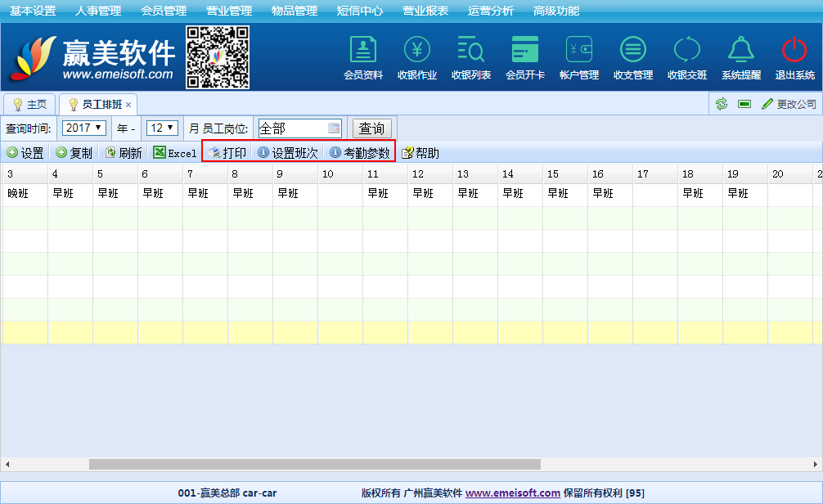Open the 收银作业 cashier icon
The width and height of the screenshot is (823, 504).
pyautogui.click(x=417, y=51)
